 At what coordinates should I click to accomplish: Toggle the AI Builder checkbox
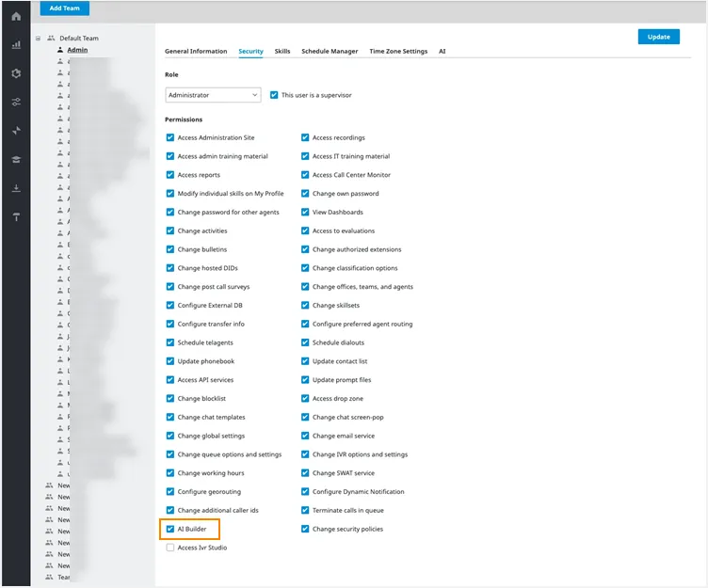point(170,529)
